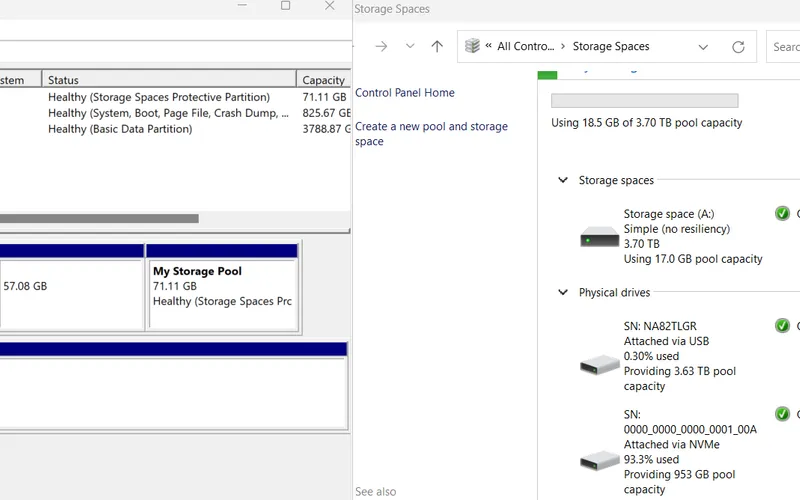800x500 pixels.
Task: Open Control Panel Home link
Action: 404,93
